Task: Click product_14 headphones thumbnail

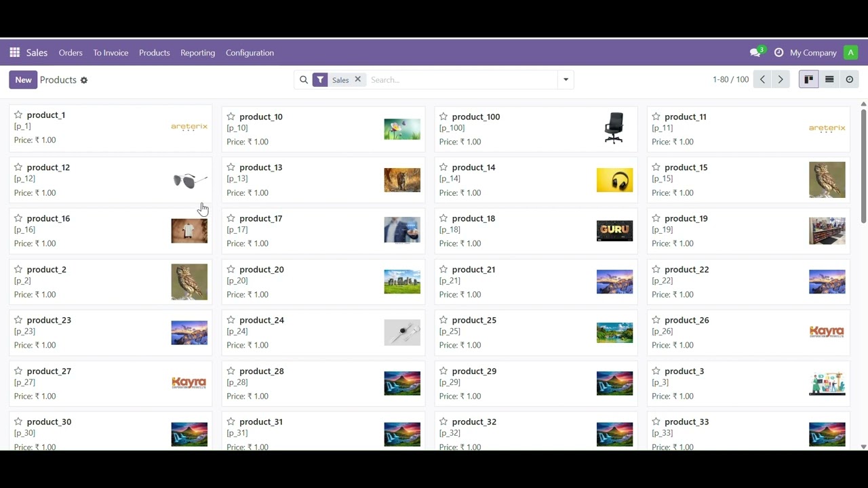Action: (x=614, y=180)
